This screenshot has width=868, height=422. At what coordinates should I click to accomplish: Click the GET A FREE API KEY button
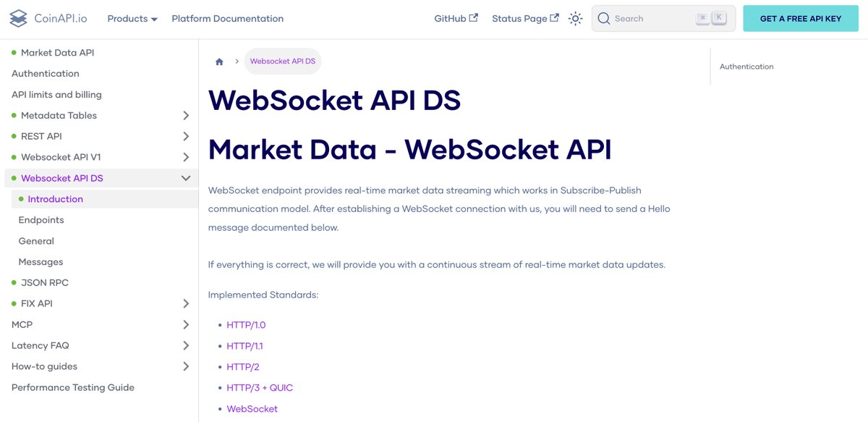coord(800,18)
